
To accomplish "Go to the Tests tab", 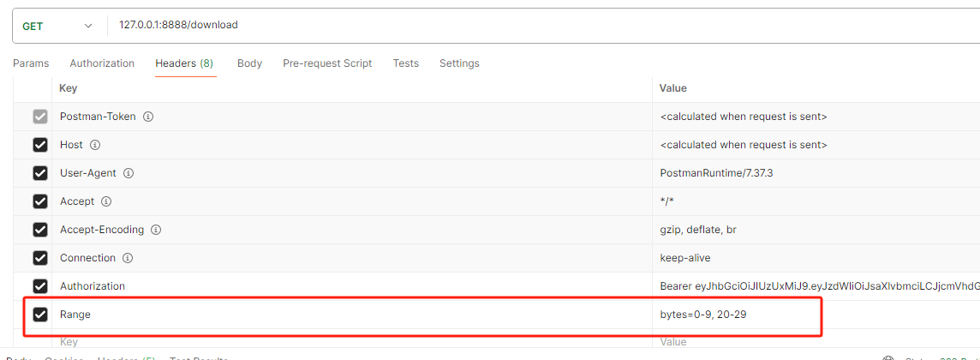I will (406, 63).
